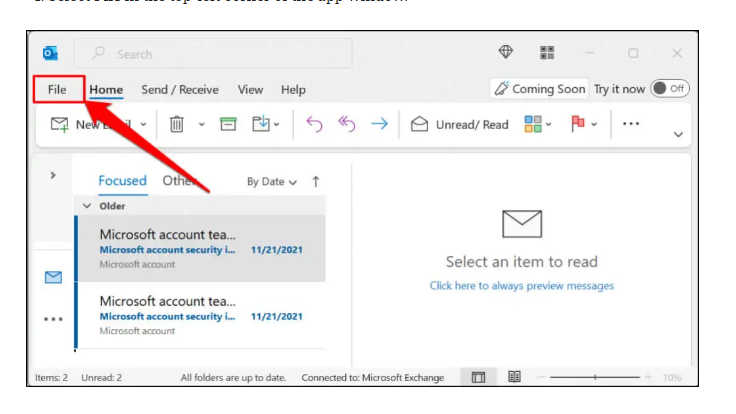Expand the New Email dropdown arrow
Screen dimensions: 736x414
(x=144, y=125)
